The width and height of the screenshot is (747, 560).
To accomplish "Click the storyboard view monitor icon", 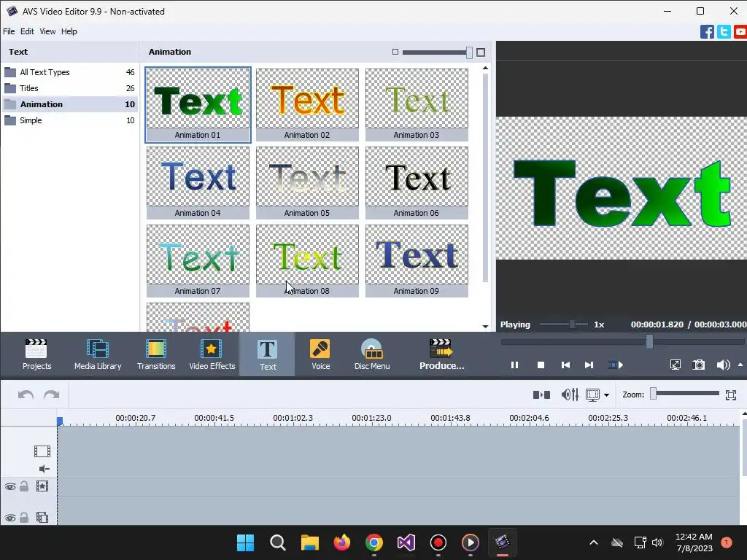I will pos(592,394).
